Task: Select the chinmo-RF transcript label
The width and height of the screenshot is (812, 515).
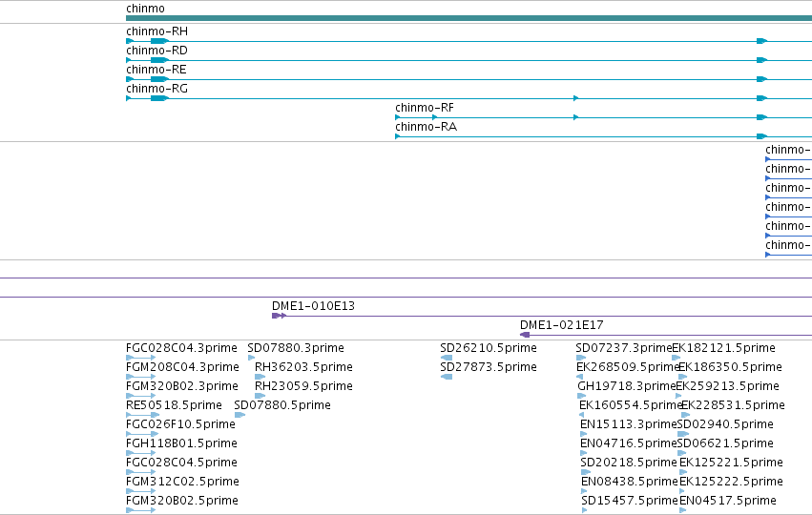Action: (425, 108)
